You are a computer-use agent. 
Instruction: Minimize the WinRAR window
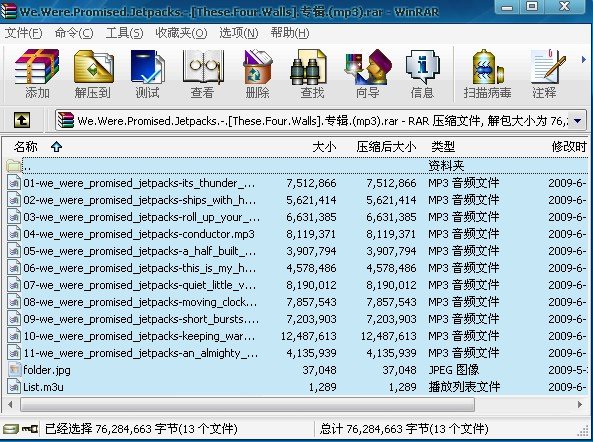pos(508,7)
